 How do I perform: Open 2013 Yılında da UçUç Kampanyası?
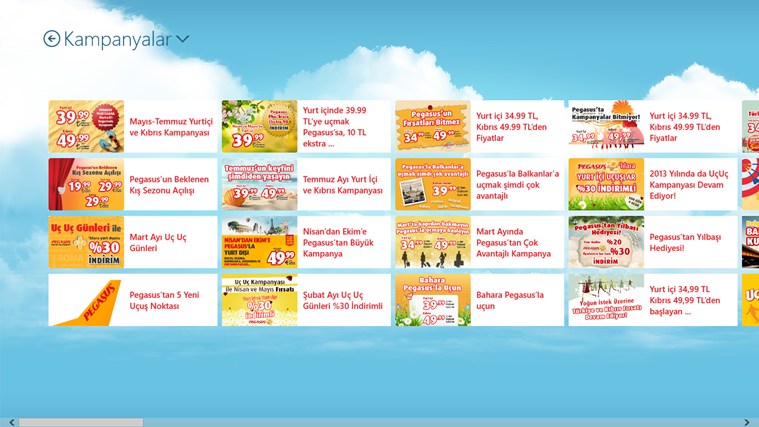[653, 184]
